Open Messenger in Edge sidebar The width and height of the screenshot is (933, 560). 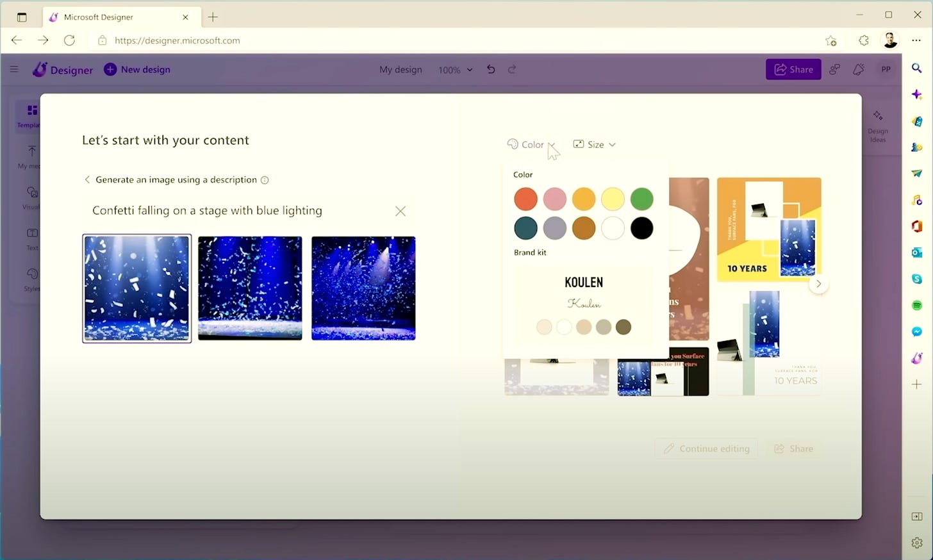[x=917, y=332]
